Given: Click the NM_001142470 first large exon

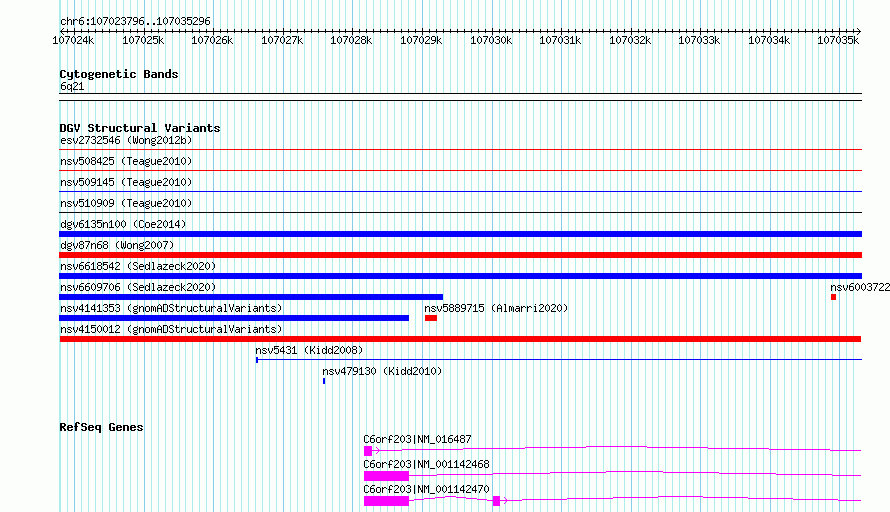Looking at the screenshot, I should 386,501.
